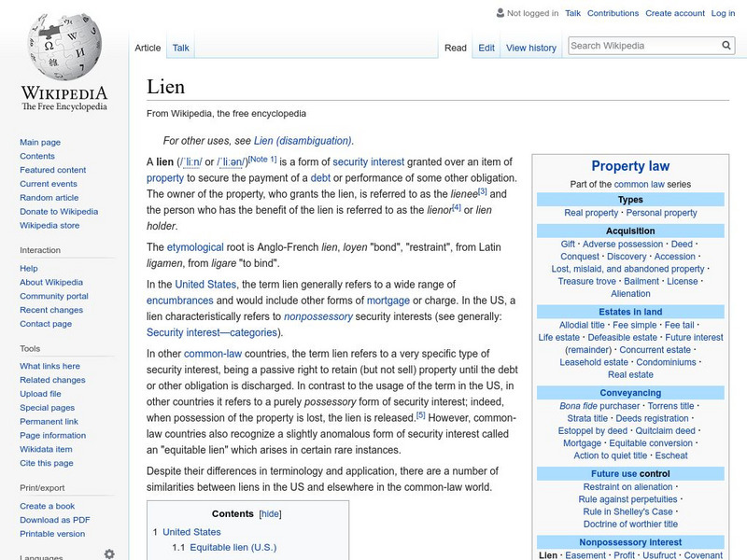Open the user Talk link at top
Image resolution: width=747 pixels, height=560 pixels.
point(572,13)
